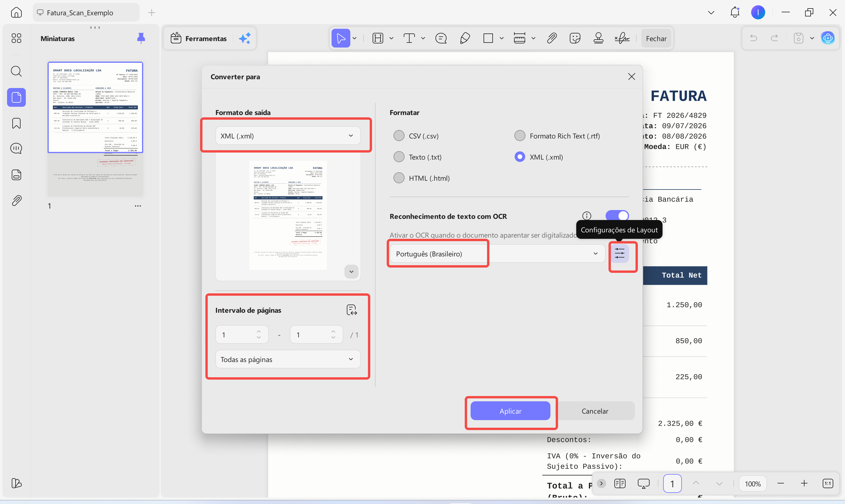Open a new tab with plus
This screenshot has height=504, width=845.
click(x=151, y=13)
